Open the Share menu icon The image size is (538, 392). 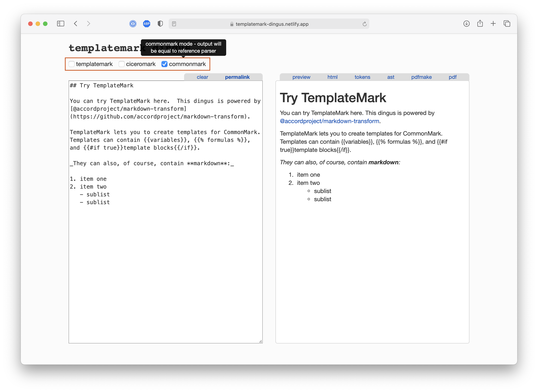480,24
